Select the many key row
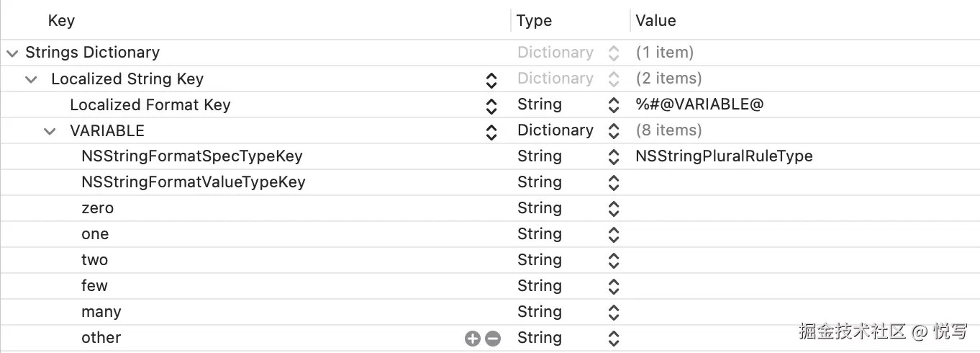The width and height of the screenshot is (980, 353). click(101, 312)
